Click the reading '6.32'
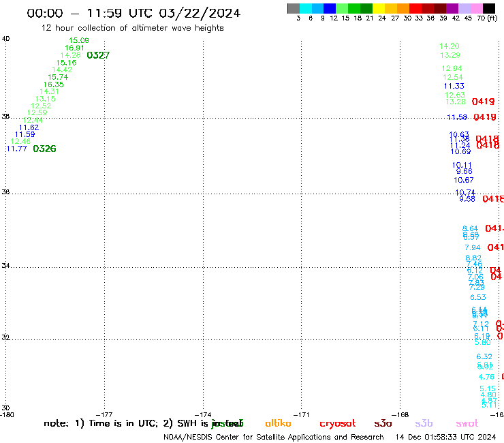Viewport: 504px width, 443px height. (x=484, y=356)
